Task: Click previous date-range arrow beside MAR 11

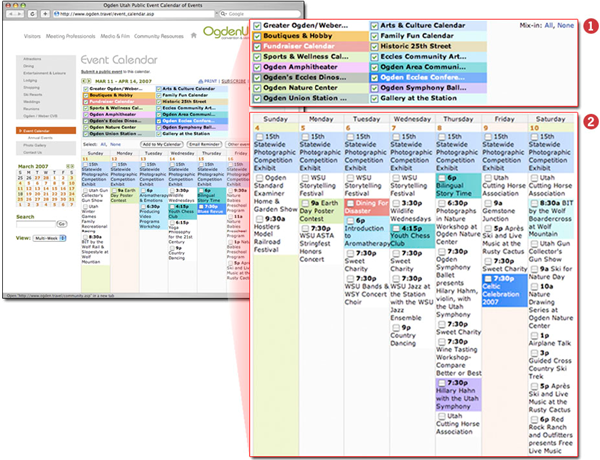Action: (85, 81)
